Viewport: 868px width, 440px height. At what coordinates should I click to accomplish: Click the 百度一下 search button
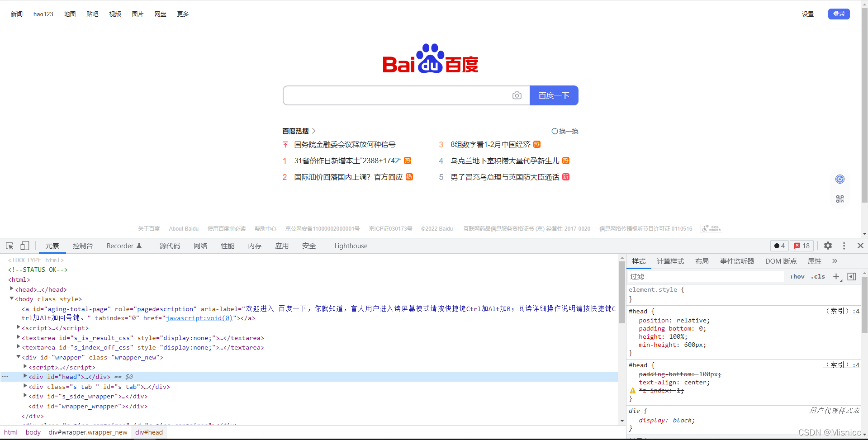[x=554, y=95]
